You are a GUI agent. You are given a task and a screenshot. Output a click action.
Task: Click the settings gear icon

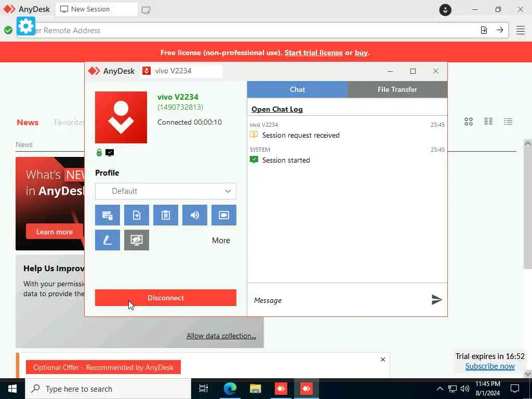[26, 26]
